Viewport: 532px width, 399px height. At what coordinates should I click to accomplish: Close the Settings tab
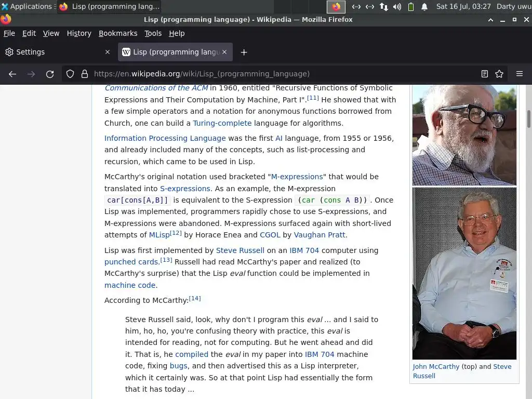108,52
